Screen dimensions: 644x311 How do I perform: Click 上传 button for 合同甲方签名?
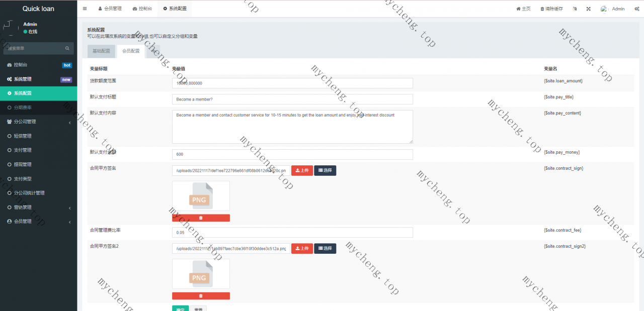[x=302, y=171]
